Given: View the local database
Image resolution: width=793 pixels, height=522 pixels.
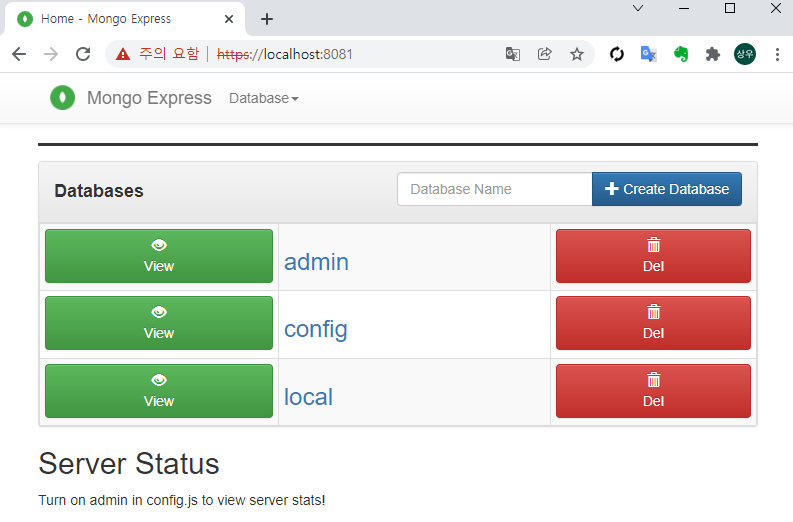Looking at the screenshot, I should (159, 391).
